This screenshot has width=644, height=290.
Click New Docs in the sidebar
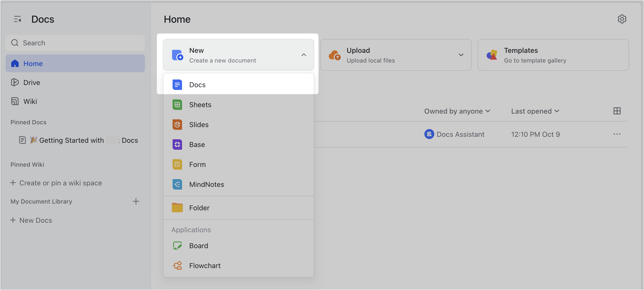[31, 220]
